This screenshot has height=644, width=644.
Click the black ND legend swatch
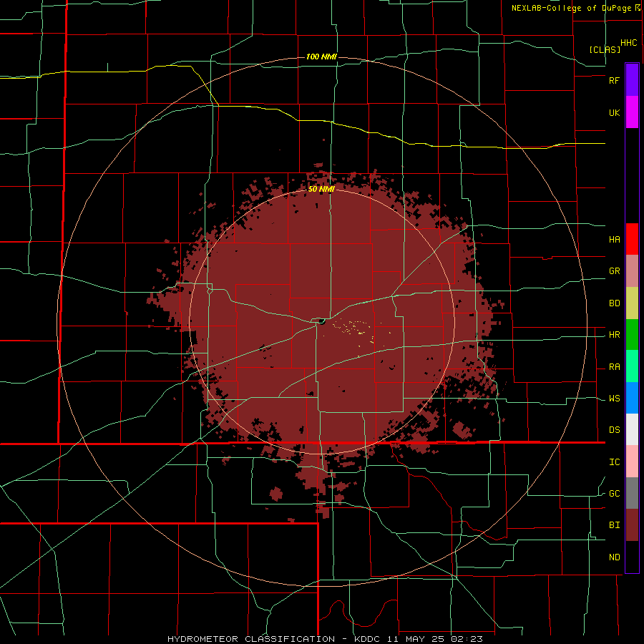(x=632, y=557)
